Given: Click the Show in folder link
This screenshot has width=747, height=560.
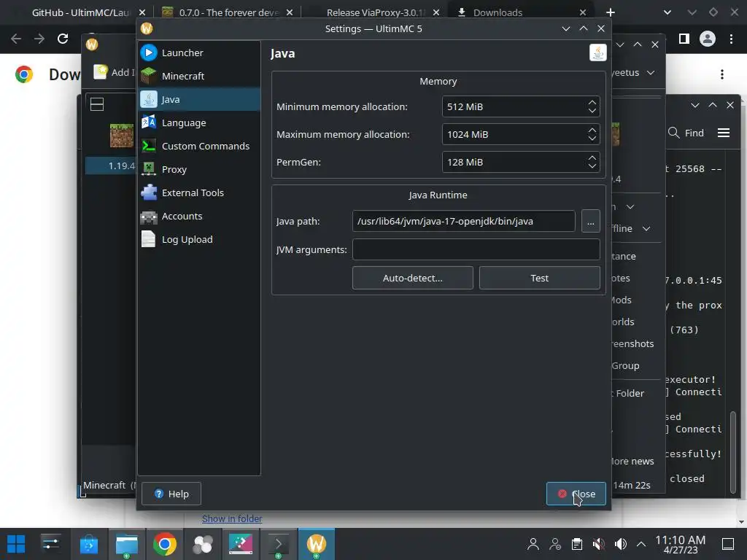Looking at the screenshot, I should click(231, 518).
